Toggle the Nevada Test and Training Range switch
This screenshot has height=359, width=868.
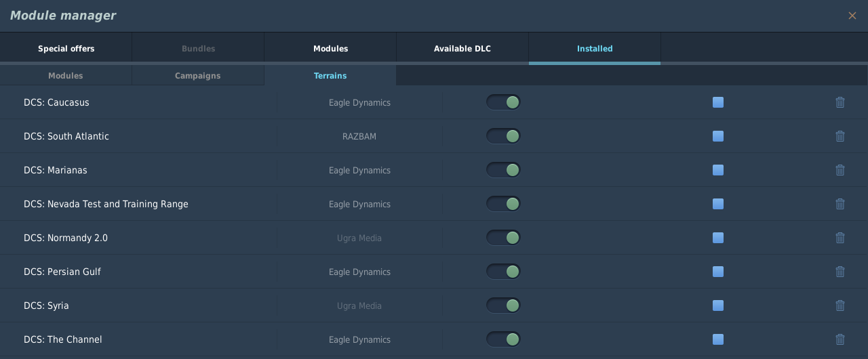[503, 204]
